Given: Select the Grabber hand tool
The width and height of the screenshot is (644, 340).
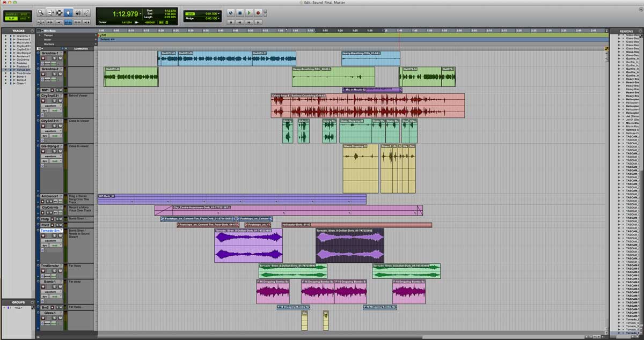Looking at the screenshot, I should tap(68, 12).
